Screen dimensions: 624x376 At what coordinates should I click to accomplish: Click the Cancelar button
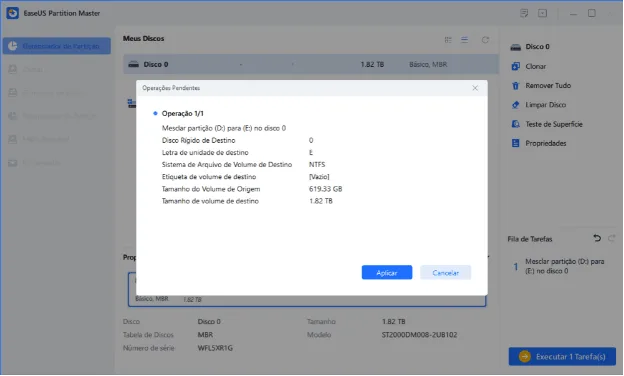[445, 273]
